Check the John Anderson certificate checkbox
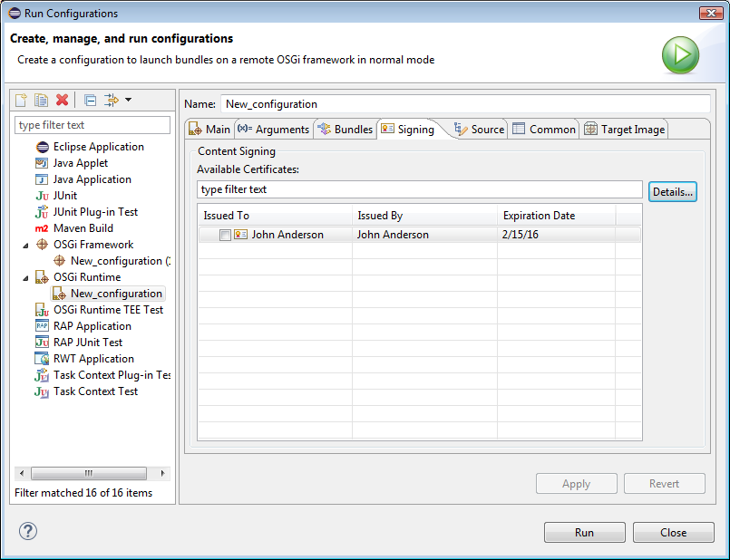730x560 pixels. click(225, 235)
